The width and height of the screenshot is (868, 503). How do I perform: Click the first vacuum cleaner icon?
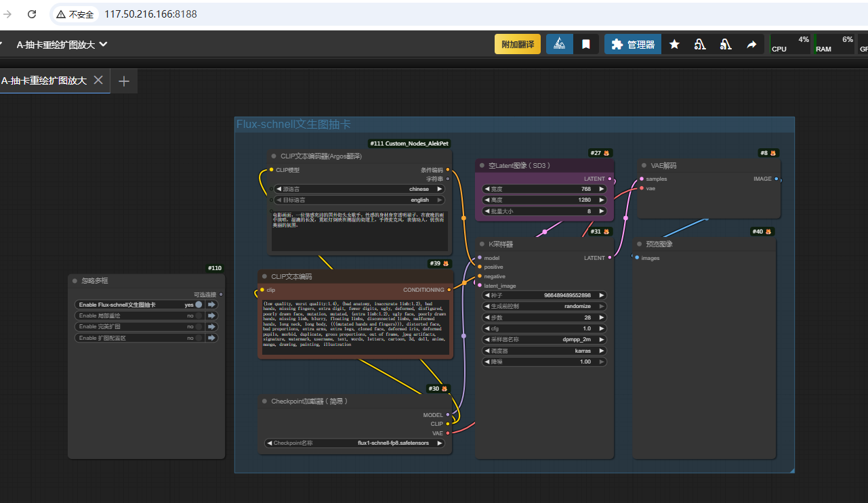pyautogui.click(x=700, y=45)
